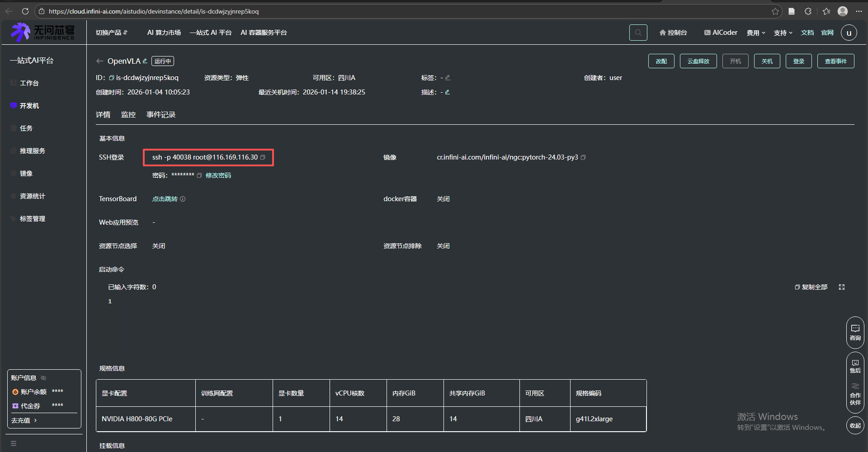Open 切换产品 product switcher

(x=112, y=33)
